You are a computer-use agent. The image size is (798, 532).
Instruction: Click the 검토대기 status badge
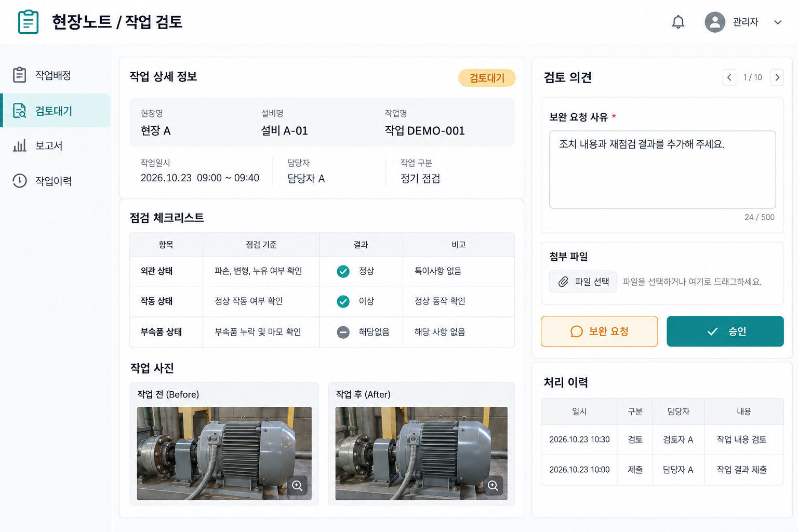click(x=487, y=78)
